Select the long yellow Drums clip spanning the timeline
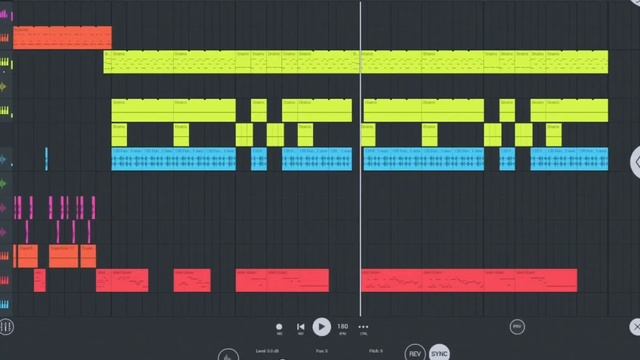This screenshot has height=360, width=640. [356, 62]
